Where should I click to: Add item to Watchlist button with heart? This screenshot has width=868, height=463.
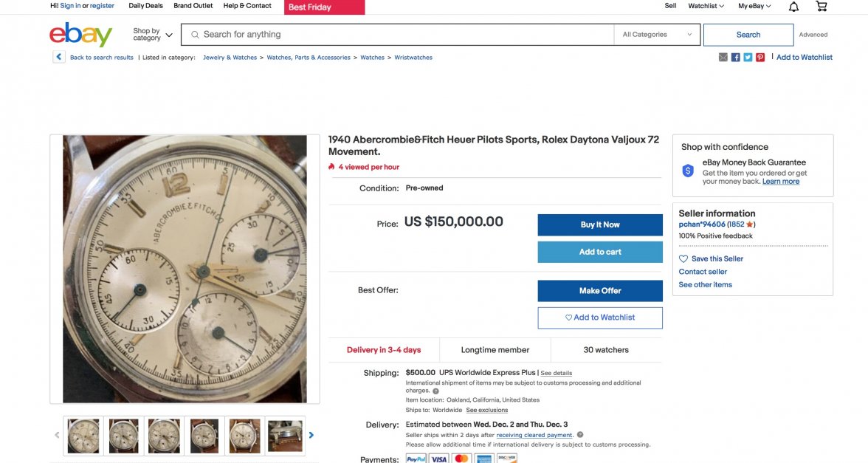600,318
